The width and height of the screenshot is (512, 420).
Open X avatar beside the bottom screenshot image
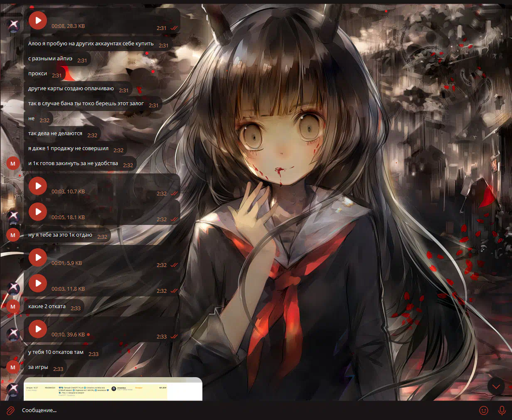[x=13, y=390]
